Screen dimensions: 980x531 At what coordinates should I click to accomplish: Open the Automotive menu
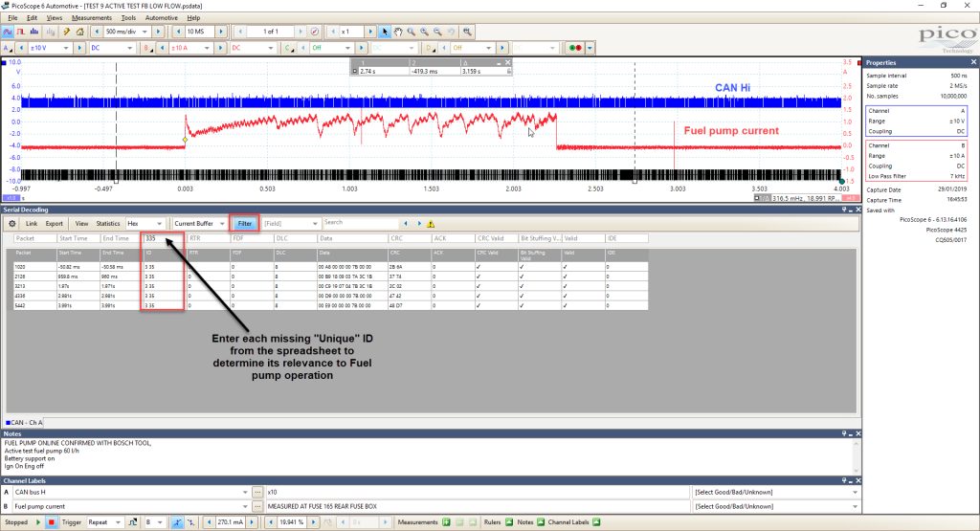161,18
